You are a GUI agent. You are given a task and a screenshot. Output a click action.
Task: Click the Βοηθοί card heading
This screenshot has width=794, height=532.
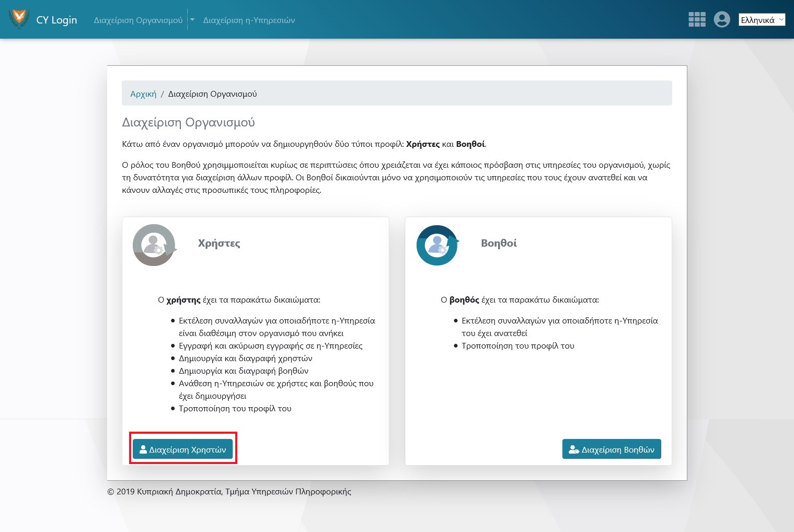click(x=499, y=243)
